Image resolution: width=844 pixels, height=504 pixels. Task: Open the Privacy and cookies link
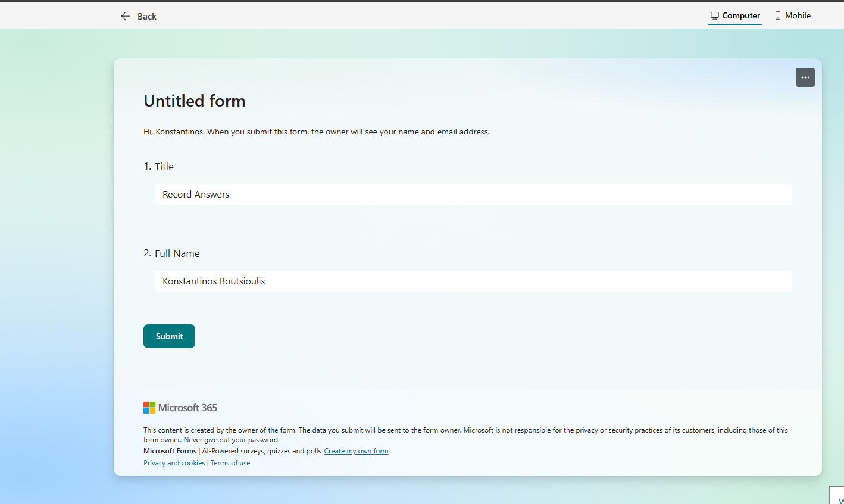[x=174, y=463]
